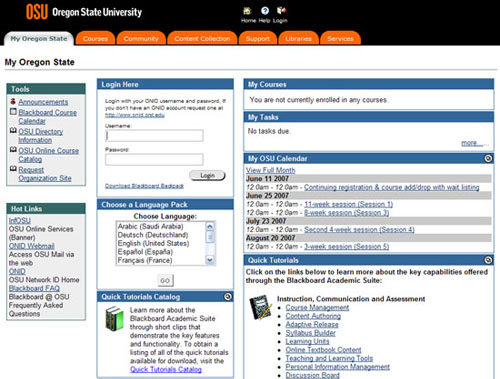Open the Help question mark icon
Viewport: 500px width, 379px height.
(265, 11)
